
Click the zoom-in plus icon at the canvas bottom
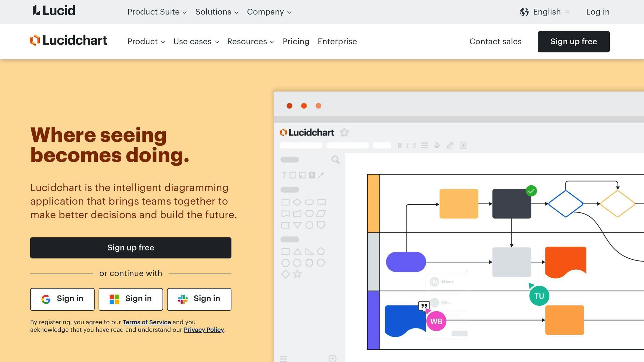coord(332,358)
